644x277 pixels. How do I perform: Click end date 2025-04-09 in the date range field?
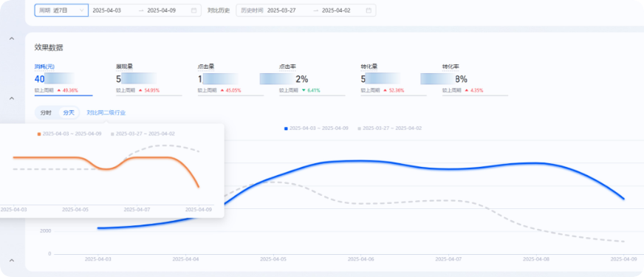click(x=162, y=10)
